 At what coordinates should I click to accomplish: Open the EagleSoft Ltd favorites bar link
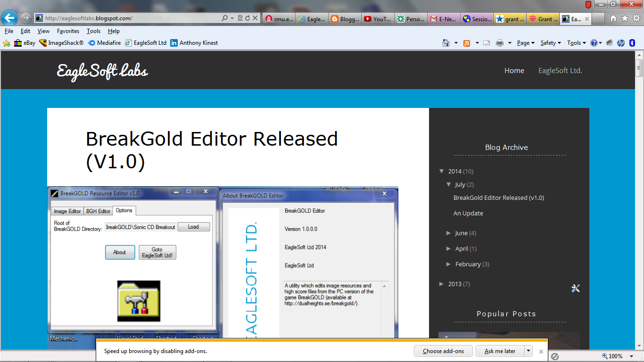pyautogui.click(x=146, y=43)
